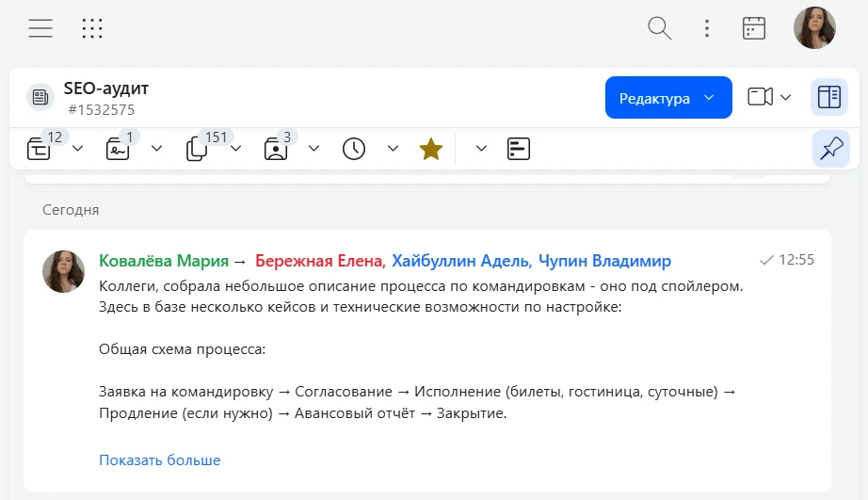Start a video call via camera icon
The height and width of the screenshot is (500, 868).
coord(760,96)
